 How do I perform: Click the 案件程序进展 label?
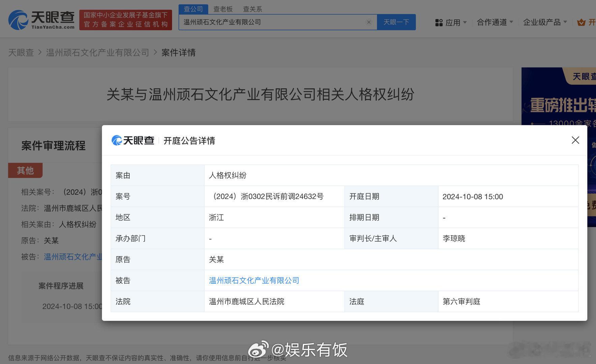61,286
